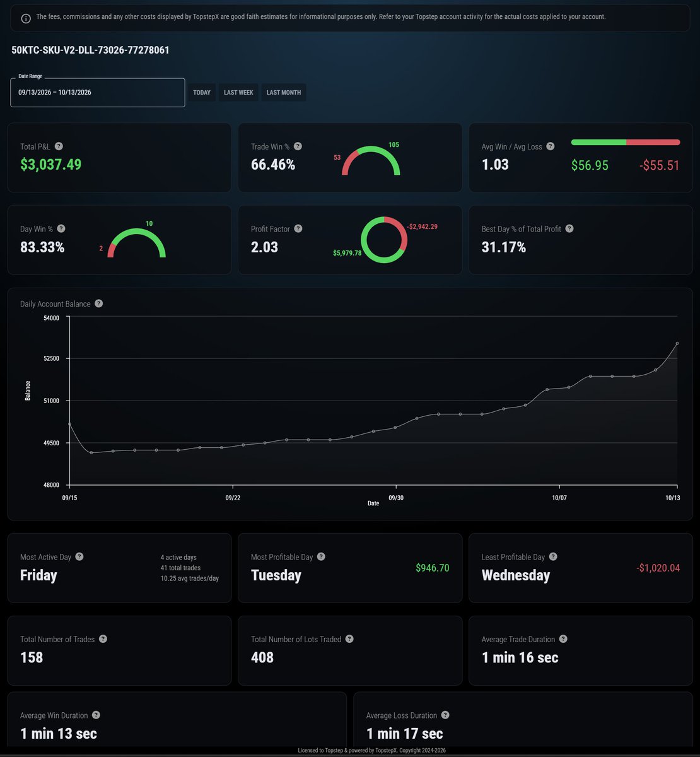Click the 09/30 date label on chart axis
The width and height of the screenshot is (700, 757).
point(396,498)
